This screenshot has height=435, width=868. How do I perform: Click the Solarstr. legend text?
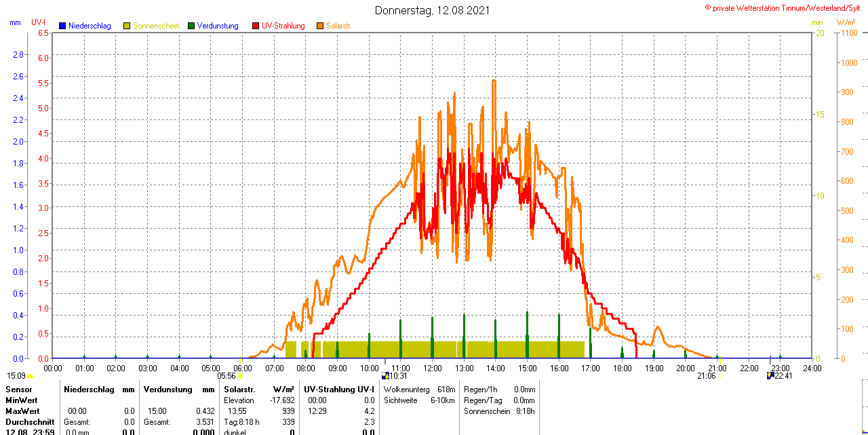pyautogui.click(x=339, y=26)
